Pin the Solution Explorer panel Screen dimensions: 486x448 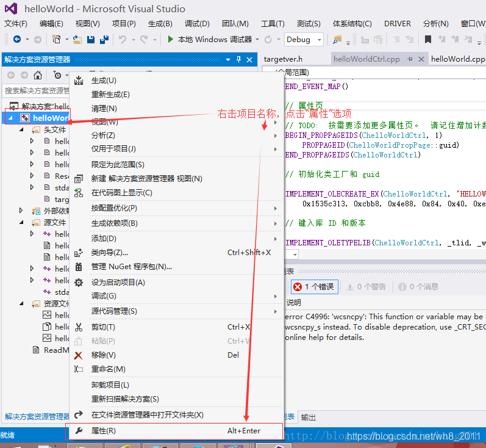point(238,60)
